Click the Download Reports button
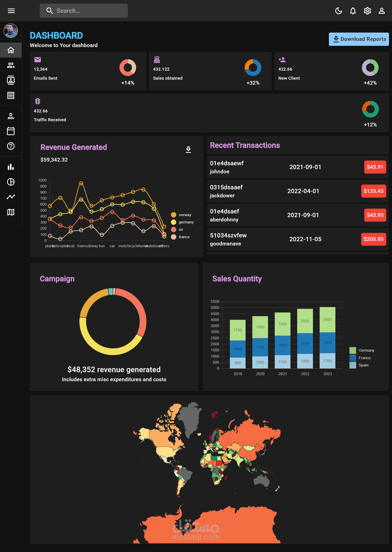 (359, 39)
